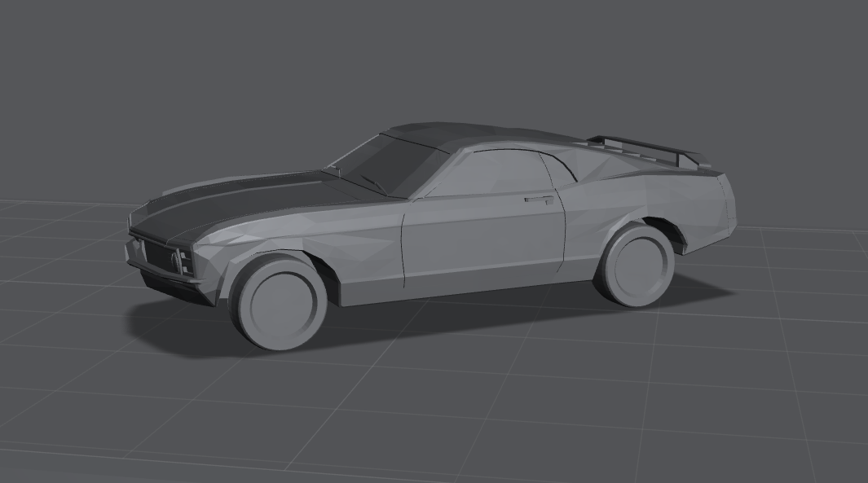Viewport: 868px width, 483px height.
Task: Select the car's rear wheel
Action: coord(636,265)
